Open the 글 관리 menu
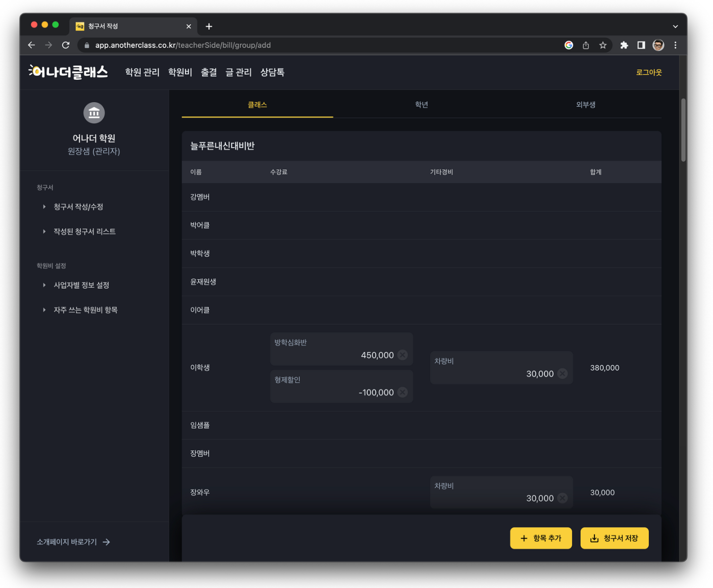 pos(239,72)
